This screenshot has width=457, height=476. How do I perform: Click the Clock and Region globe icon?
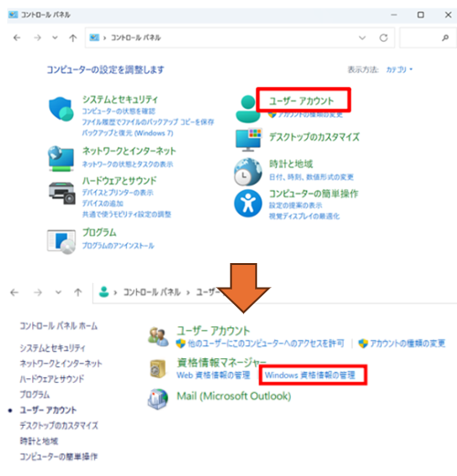[248, 172]
